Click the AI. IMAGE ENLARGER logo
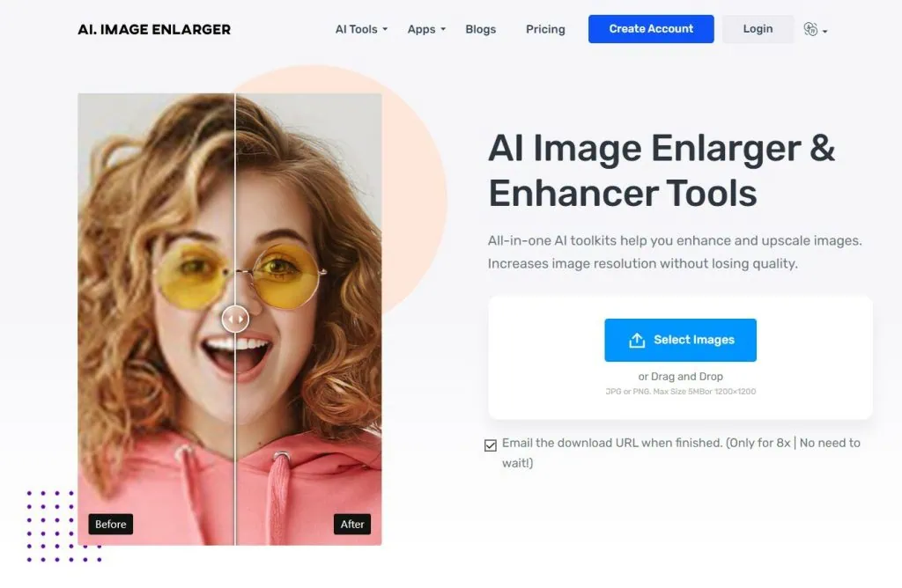 (x=153, y=28)
